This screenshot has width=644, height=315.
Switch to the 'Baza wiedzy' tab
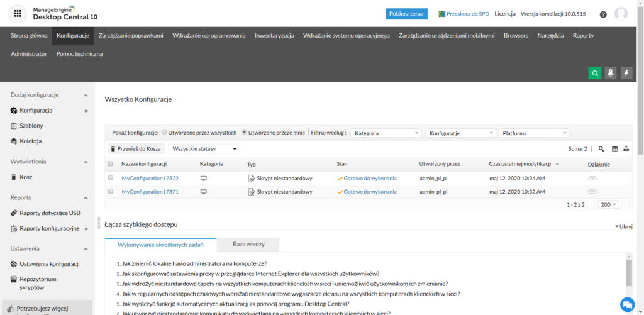(x=248, y=245)
